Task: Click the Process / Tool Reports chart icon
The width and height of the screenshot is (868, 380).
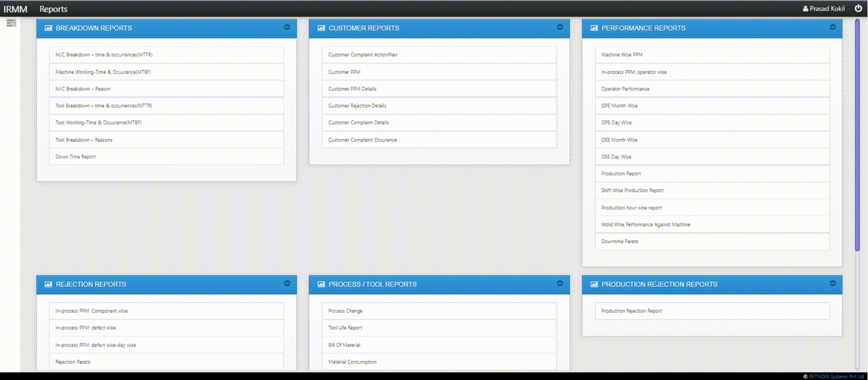Action: coord(321,284)
